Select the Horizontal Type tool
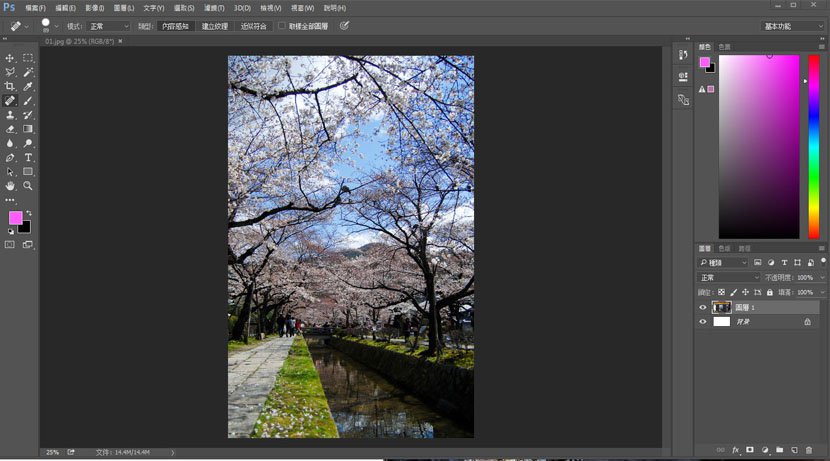This screenshot has height=461, width=830. pyautogui.click(x=28, y=158)
